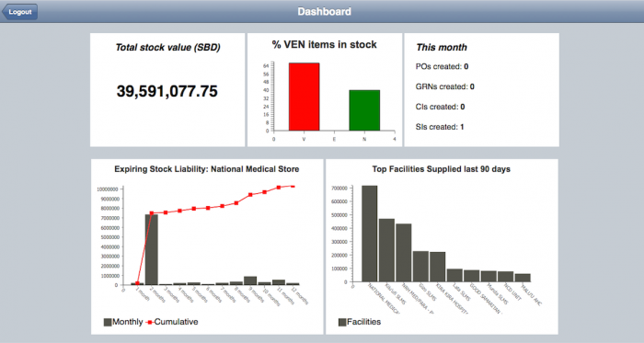Click the Logout back button
Viewport: 644px width, 343px height.
pyautogui.click(x=19, y=12)
